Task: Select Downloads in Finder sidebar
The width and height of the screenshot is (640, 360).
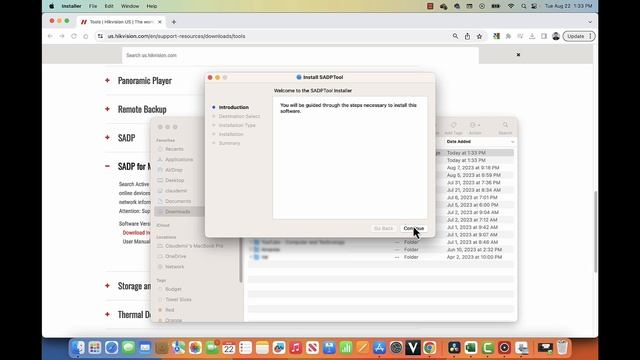Action: tap(178, 211)
